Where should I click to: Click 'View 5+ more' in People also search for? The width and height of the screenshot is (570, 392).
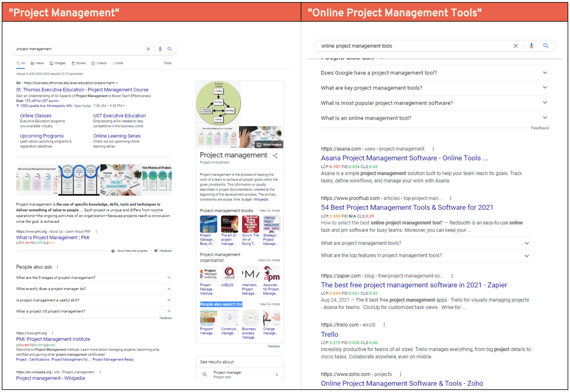(270, 304)
